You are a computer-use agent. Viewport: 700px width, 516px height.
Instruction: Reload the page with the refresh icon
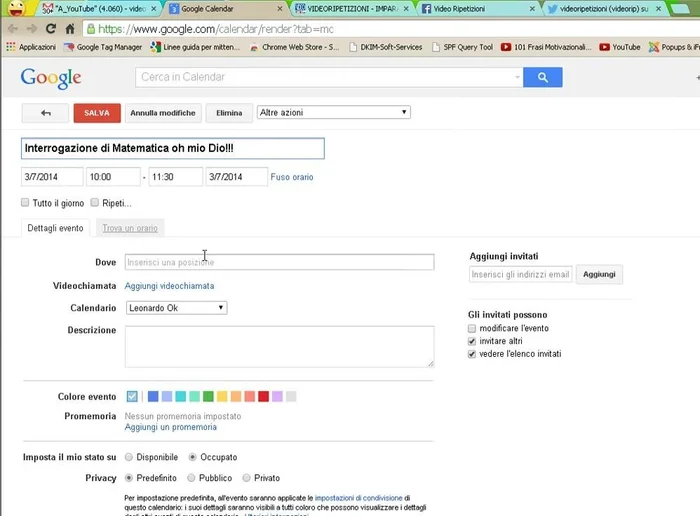coord(51,29)
